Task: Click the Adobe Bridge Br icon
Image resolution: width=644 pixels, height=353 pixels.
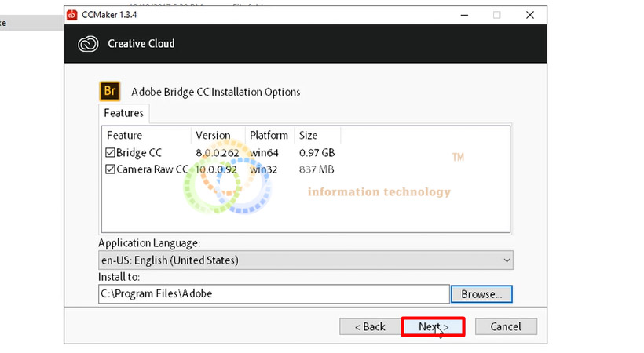Action: point(109,91)
